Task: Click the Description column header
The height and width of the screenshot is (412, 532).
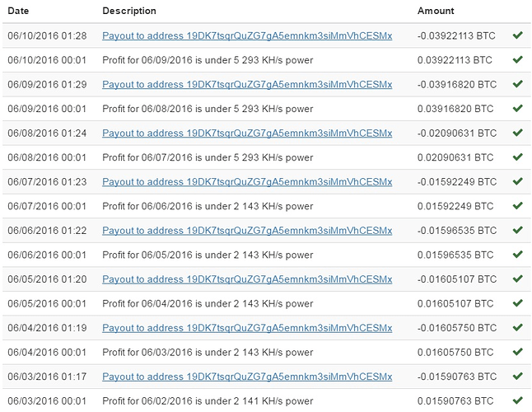Action: click(x=129, y=11)
